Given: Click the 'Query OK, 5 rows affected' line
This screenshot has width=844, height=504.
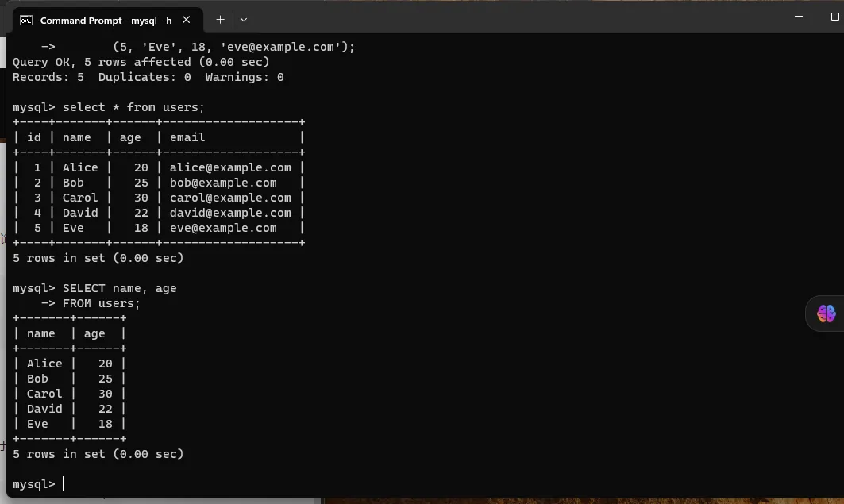Looking at the screenshot, I should coord(141,62).
